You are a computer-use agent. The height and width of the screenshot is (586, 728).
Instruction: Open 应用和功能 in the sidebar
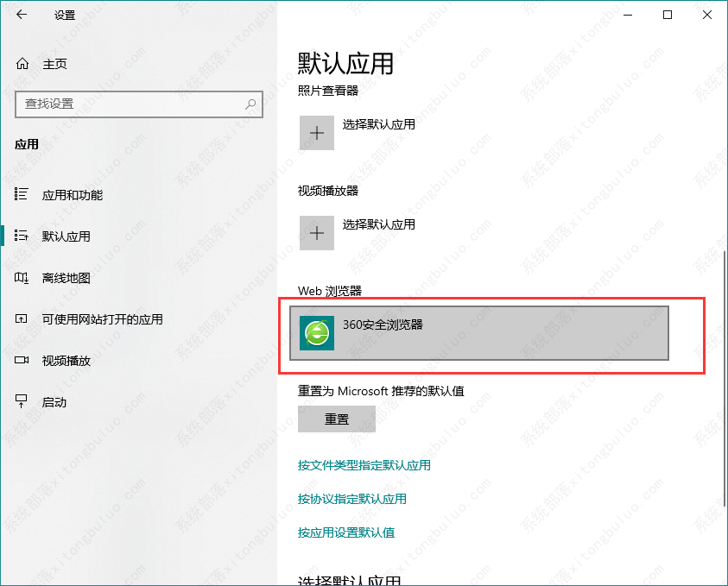point(73,195)
